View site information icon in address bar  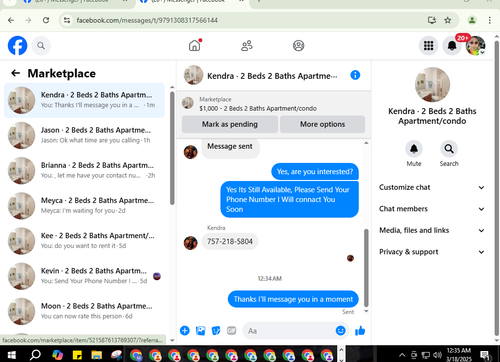[x=67, y=20]
